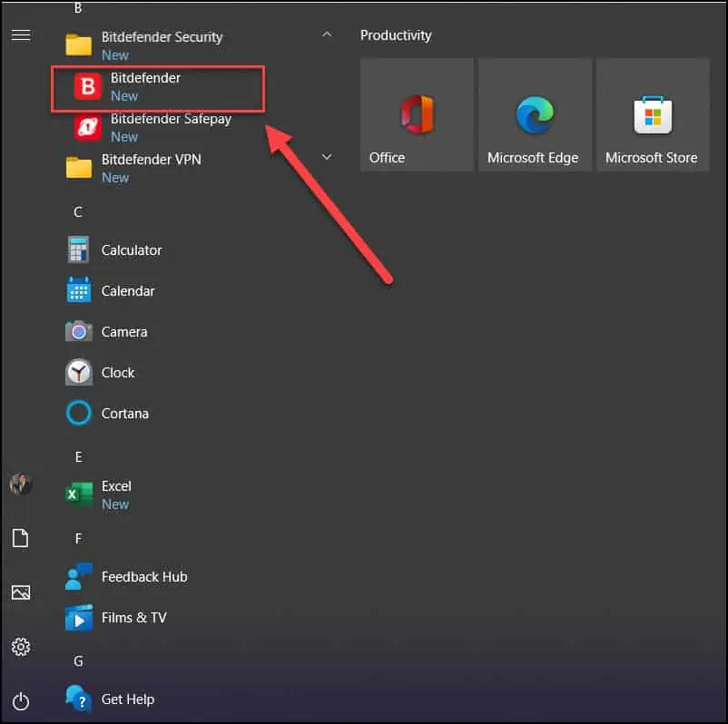Jump to letter B section header

point(78,8)
